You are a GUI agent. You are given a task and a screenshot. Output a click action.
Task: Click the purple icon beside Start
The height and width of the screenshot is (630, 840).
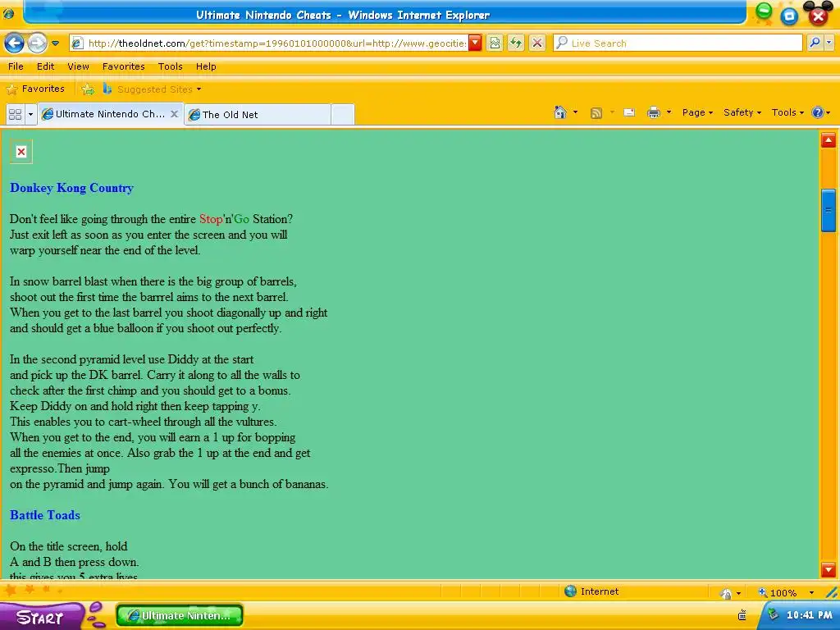coord(96,615)
